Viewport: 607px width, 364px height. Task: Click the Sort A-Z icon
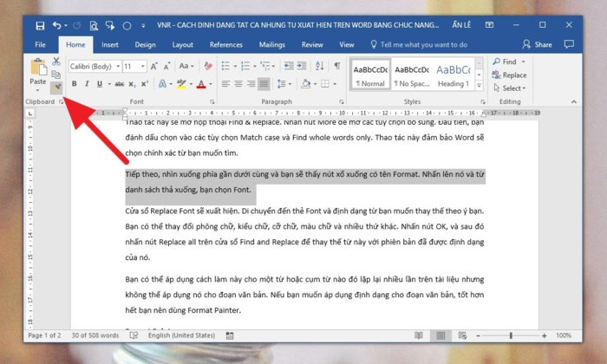(x=321, y=66)
